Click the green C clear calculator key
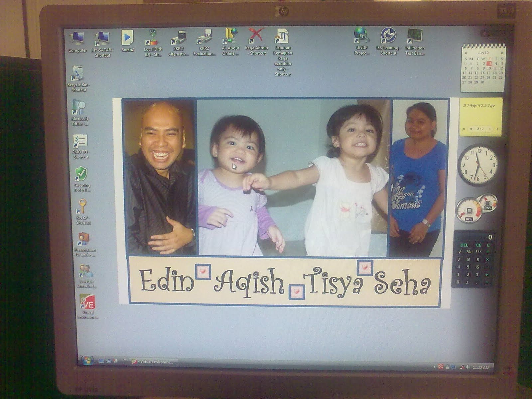Image resolution: width=532 pixels, height=399 pixels. [488, 245]
